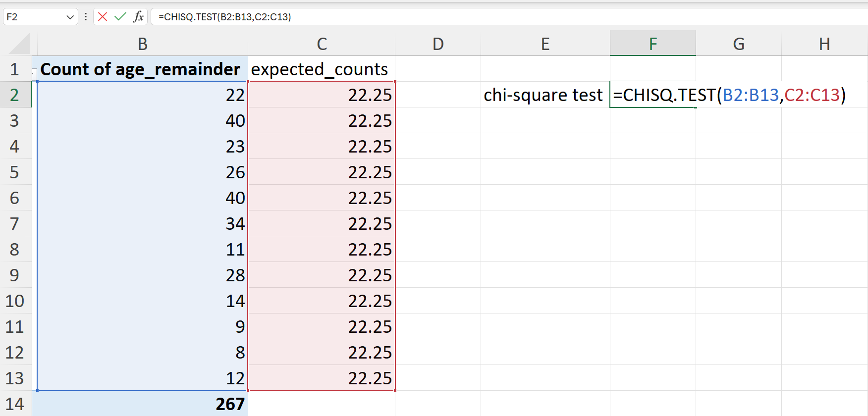
Task: Confirm the formula with the checkmark icon
Action: point(120,17)
